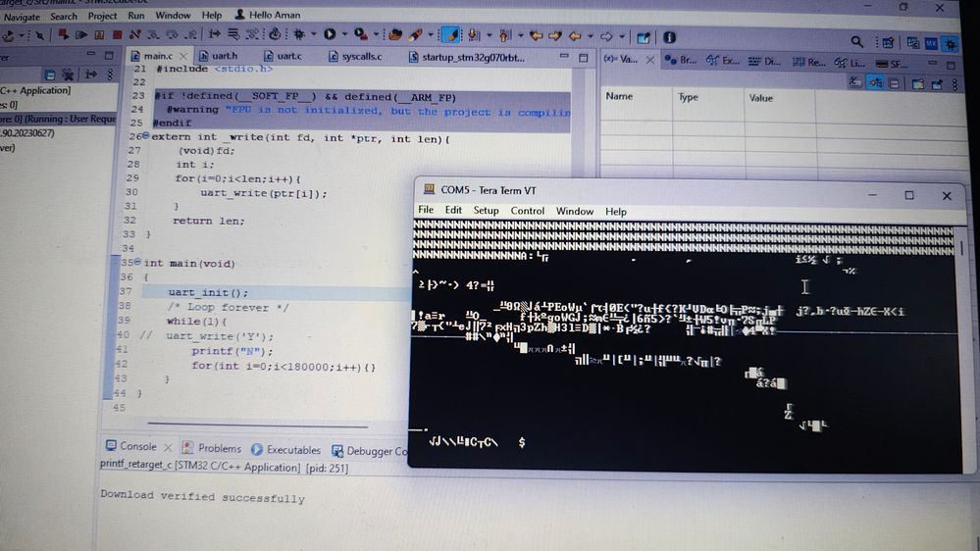Open the Search menu
This screenshot has width=980, height=551.
[64, 17]
